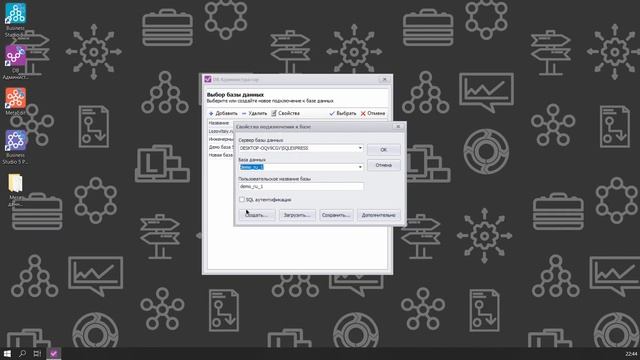This screenshot has height=360, width=640.
Task: Click the Windows Start button
Action: point(7,353)
